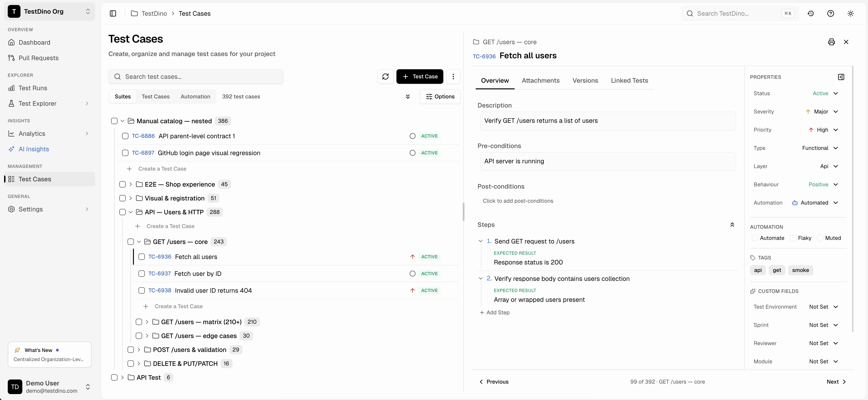The height and width of the screenshot is (400, 868).
Task: Enable the Automate checkbox under Automation
Action: [x=756, y=238]
